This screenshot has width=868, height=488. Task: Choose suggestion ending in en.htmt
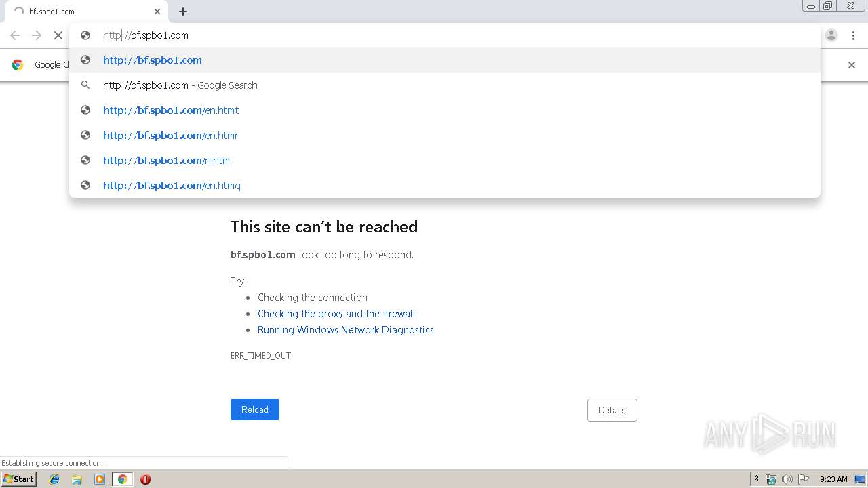coord(445,110)
